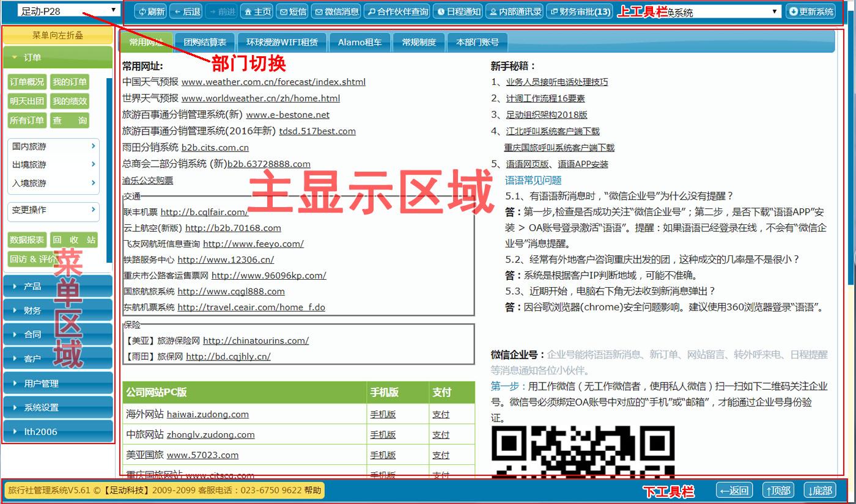The width and height of the screenshot is (856, 504).
Task: Open the 主页 home page
Action: (257, 11)
